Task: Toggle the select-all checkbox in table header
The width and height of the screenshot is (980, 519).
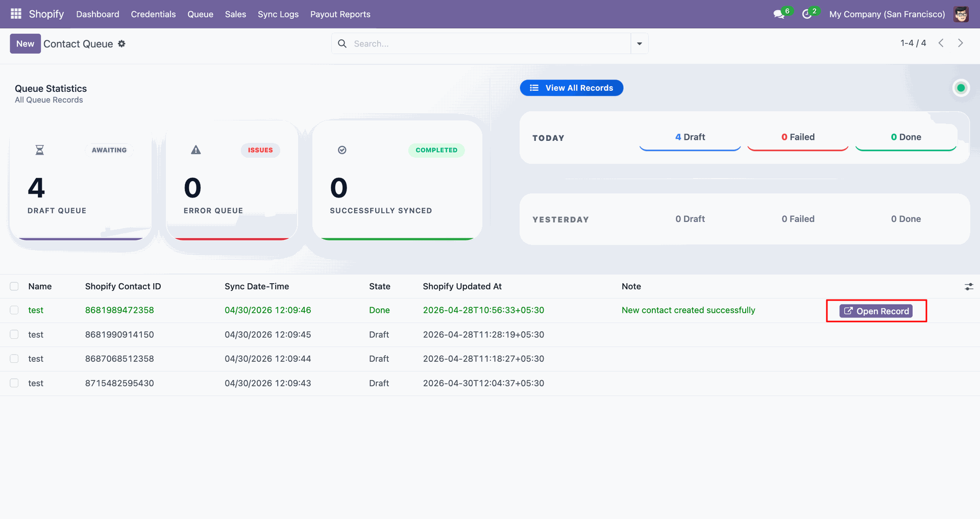Action: point(14,286)
